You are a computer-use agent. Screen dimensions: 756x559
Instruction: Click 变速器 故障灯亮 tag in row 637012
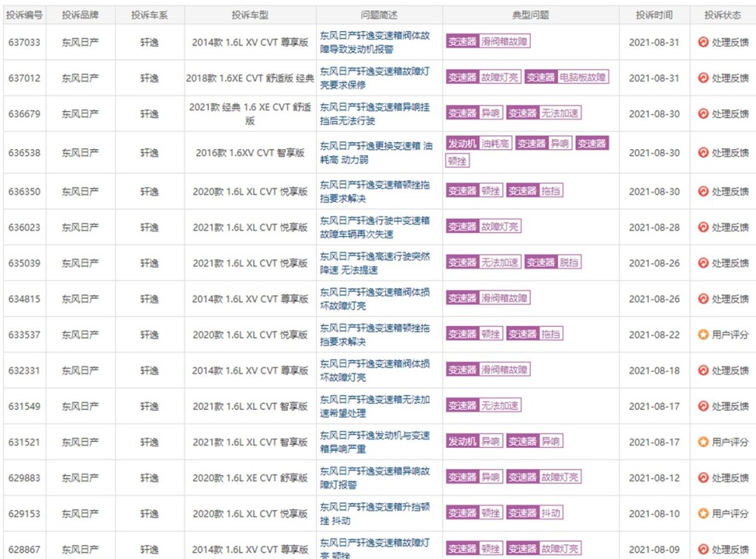point(483,77)
